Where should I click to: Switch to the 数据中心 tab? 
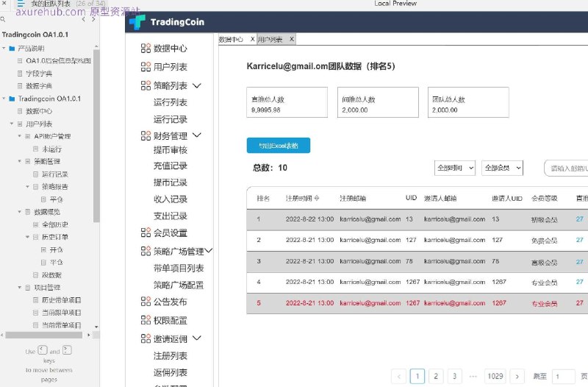pos(231,40)
